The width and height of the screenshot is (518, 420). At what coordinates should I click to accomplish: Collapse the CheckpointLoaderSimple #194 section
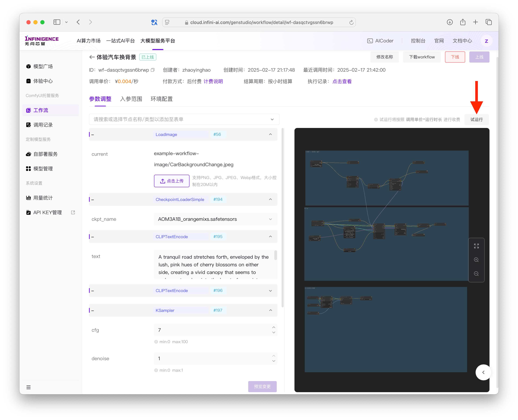click(270, 199)
